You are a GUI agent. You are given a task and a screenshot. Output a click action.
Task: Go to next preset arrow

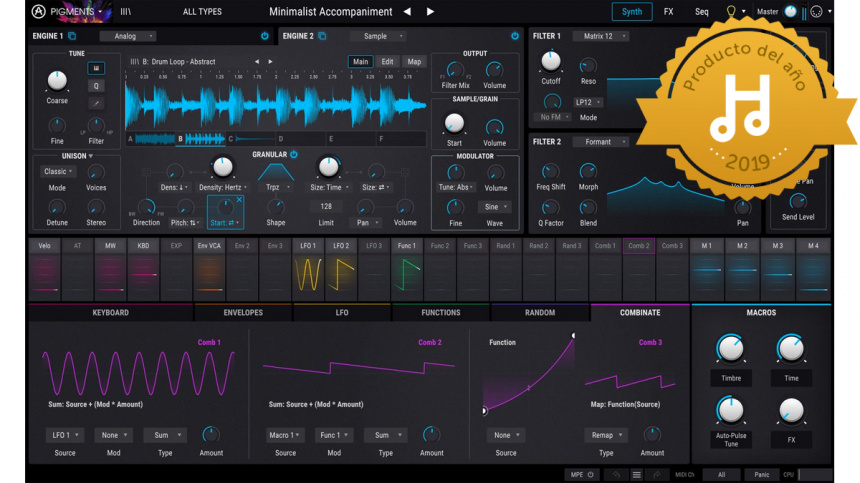coord(430,12)
